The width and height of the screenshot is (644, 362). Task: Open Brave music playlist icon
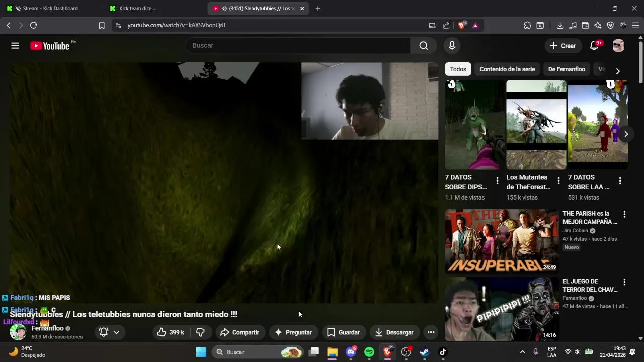coord(573,25)
